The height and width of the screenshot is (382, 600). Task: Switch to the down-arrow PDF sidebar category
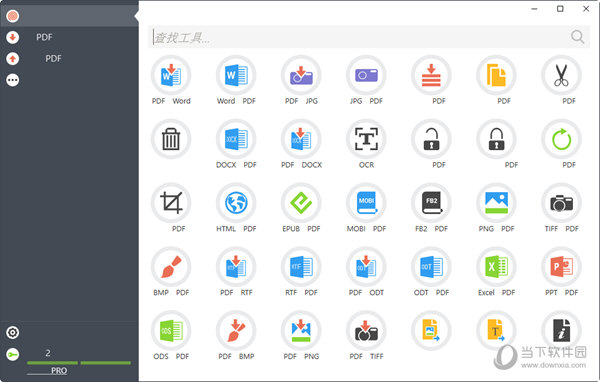coord(69,37)
